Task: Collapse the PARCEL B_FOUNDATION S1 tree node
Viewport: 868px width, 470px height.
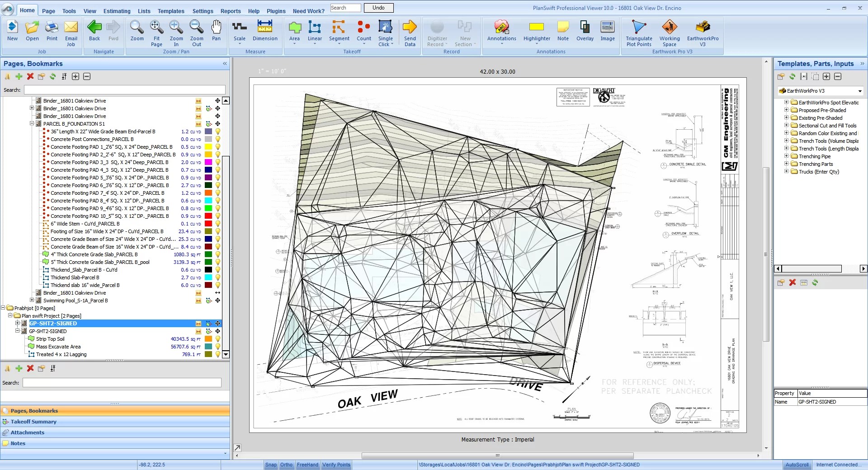Action: pyautogui.click(x=32, y=123)
